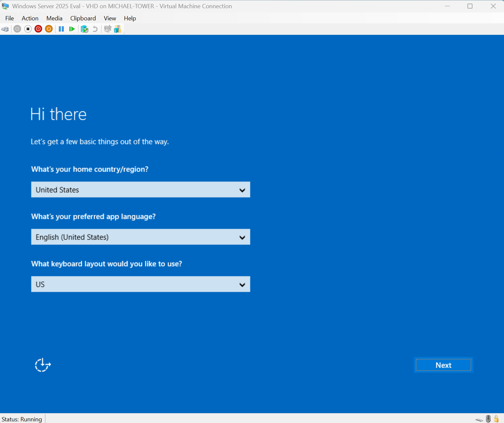Send Ctrl+Alt+Delete to the virtual machine
The width and height of the screenshot is (504, 423).
click(x=5, y=29)
